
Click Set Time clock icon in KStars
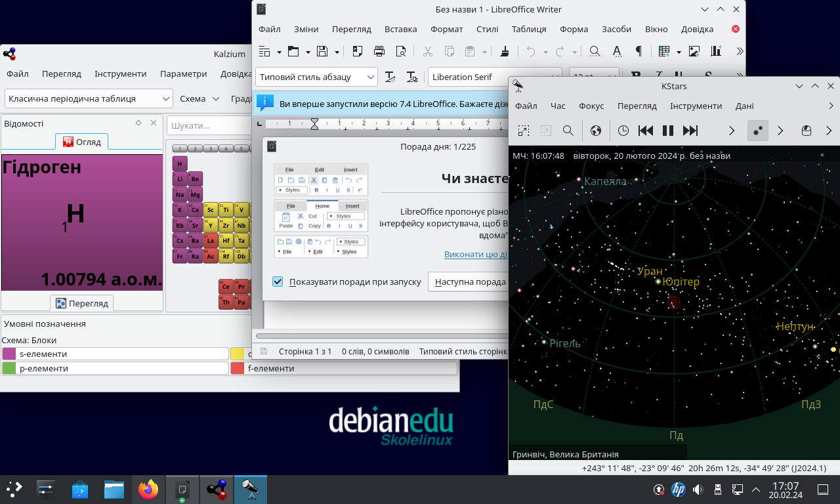[x=623, y=131]
